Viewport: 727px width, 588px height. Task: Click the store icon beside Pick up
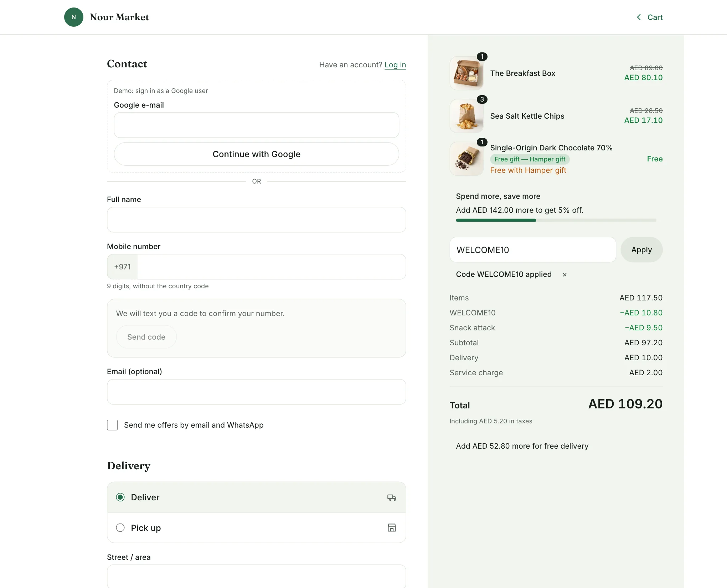click(392, 527)
